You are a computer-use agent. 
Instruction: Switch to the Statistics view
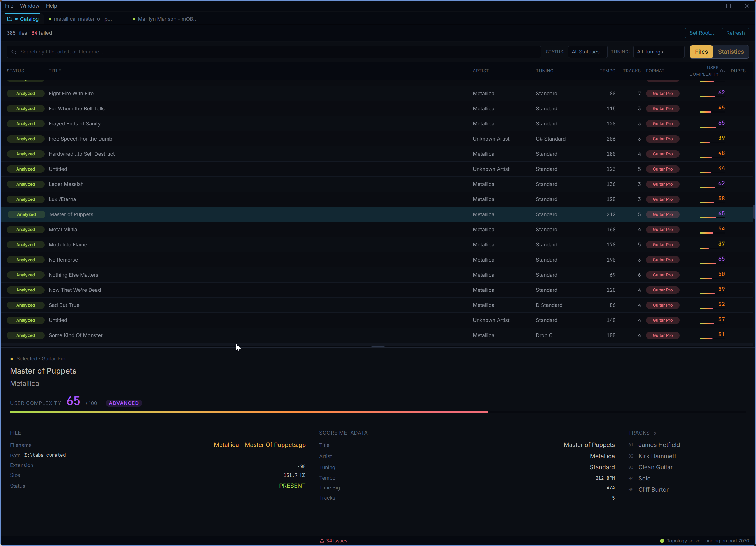pos(731,52)
